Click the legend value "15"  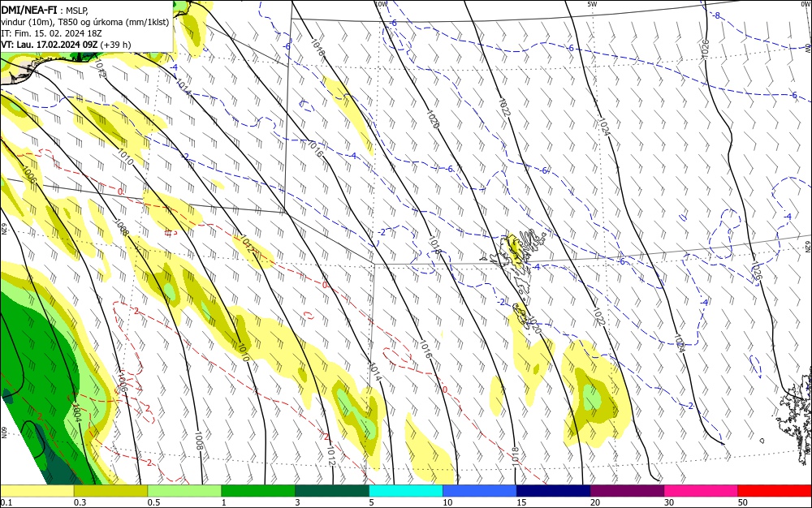521,502
